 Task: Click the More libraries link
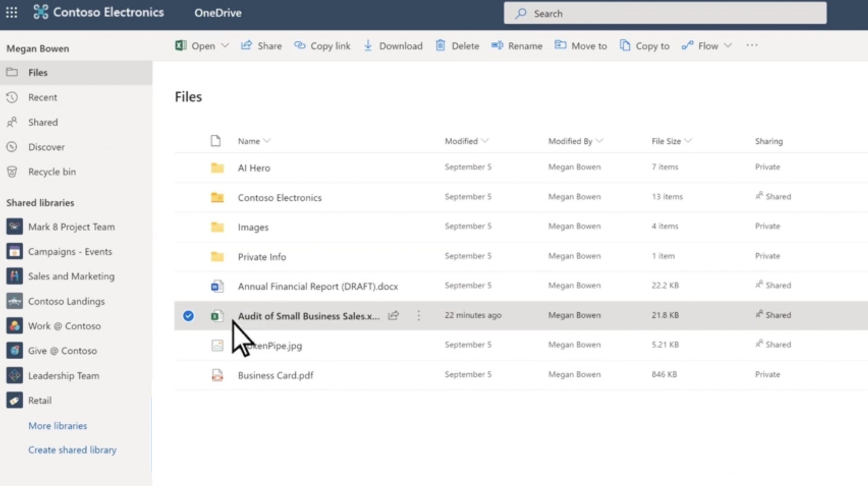(x=58, y=425)
